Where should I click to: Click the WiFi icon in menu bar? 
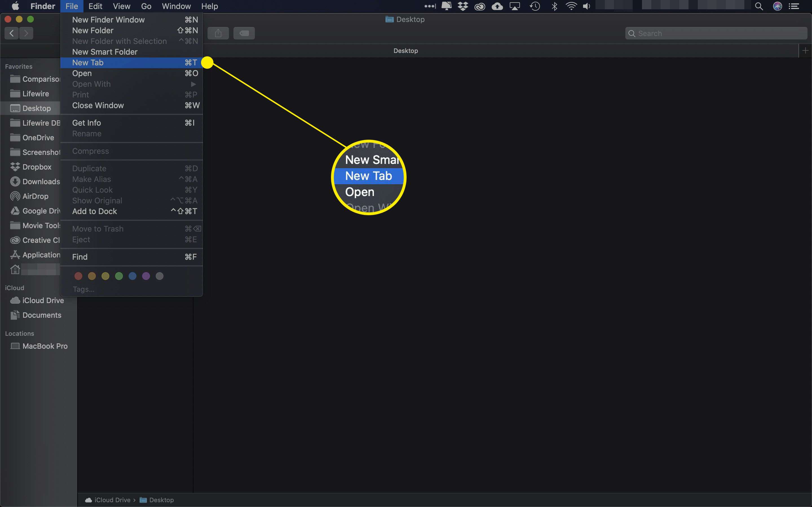[570, 6]
